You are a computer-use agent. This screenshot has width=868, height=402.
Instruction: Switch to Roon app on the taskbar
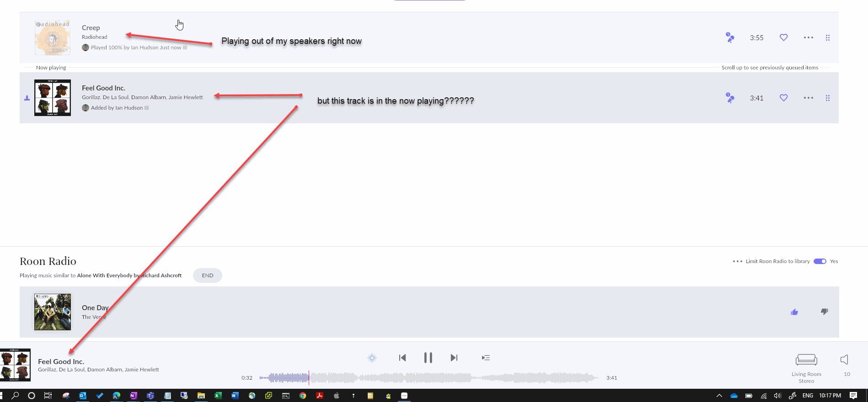click(404, 396)
